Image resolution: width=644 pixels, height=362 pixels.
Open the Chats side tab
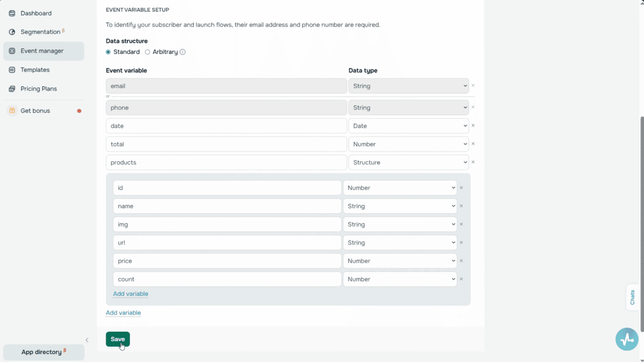click(632, 297)
